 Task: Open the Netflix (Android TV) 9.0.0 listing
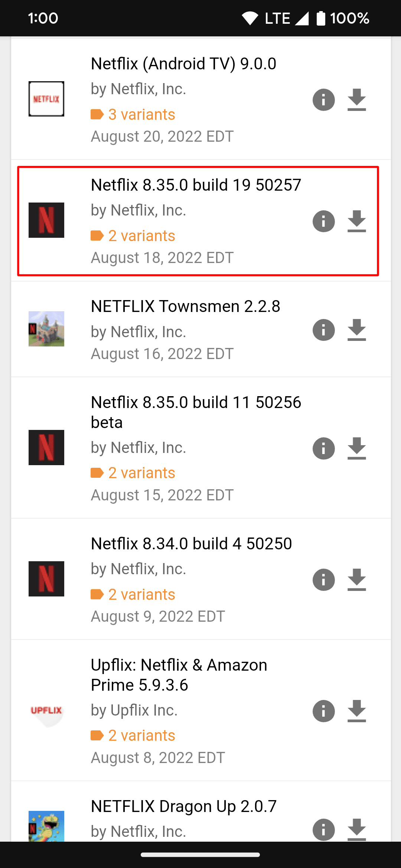click(x=183, y=63)
